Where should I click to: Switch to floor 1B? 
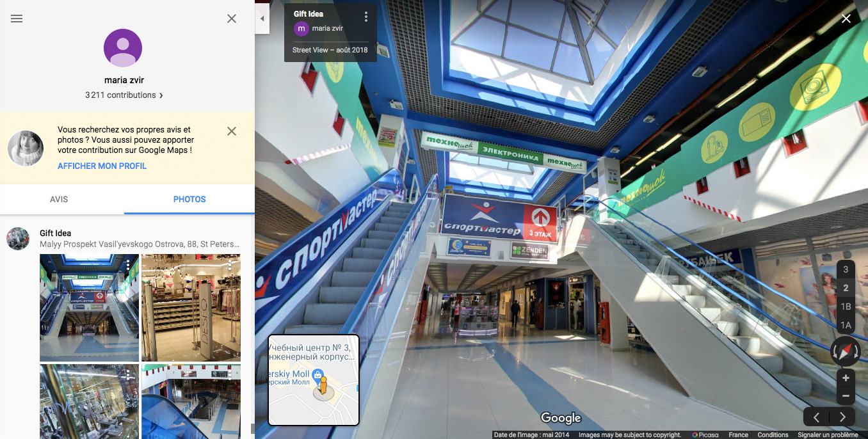pos(846,307)
